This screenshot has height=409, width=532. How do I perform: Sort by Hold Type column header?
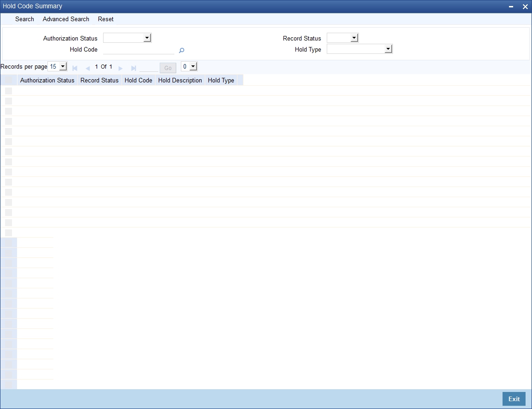(x=221, y=80)
